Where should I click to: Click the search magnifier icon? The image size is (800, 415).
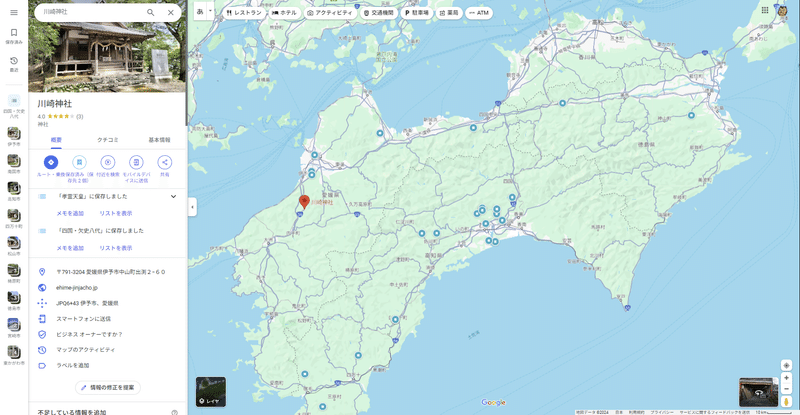[x=151, y=12]
